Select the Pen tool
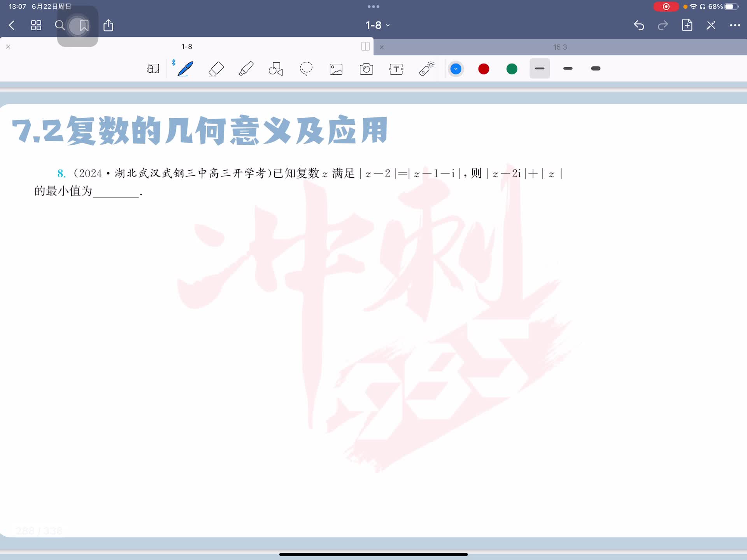 (x=185, y=69)
